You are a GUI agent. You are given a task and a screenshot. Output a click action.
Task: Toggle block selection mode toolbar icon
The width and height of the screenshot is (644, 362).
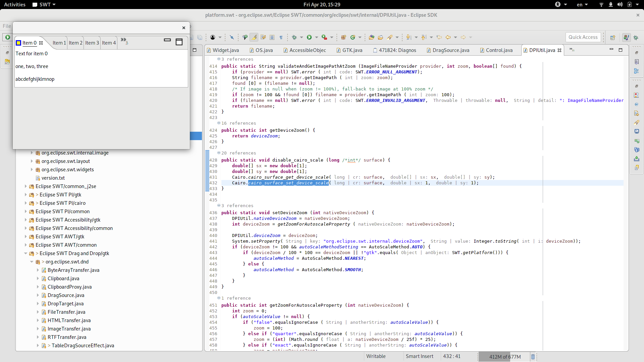click(272, 37)
